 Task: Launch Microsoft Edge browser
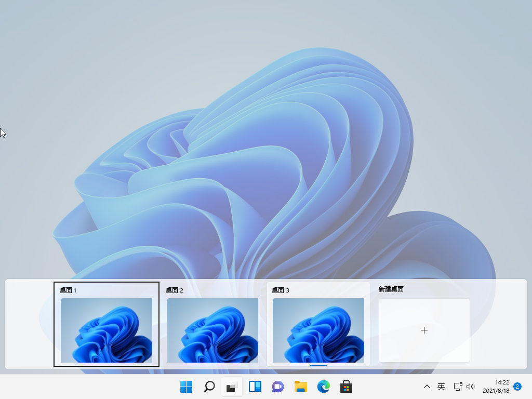click(323, 387)
